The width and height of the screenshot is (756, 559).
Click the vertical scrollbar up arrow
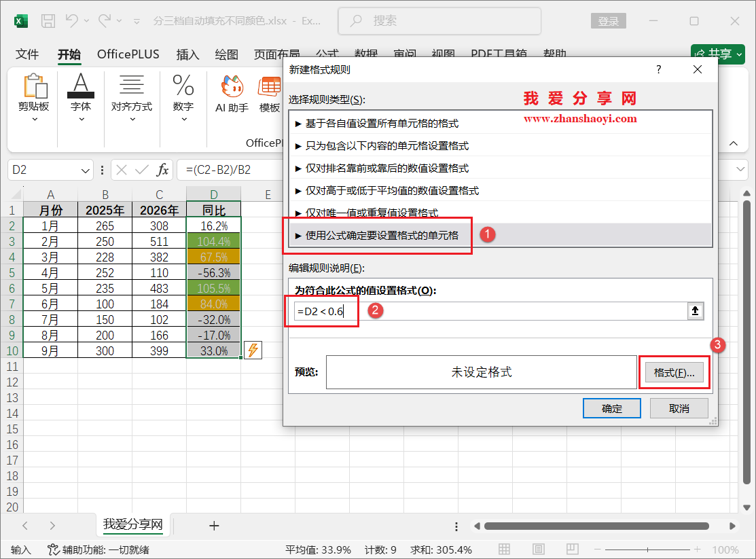[747, 194]
